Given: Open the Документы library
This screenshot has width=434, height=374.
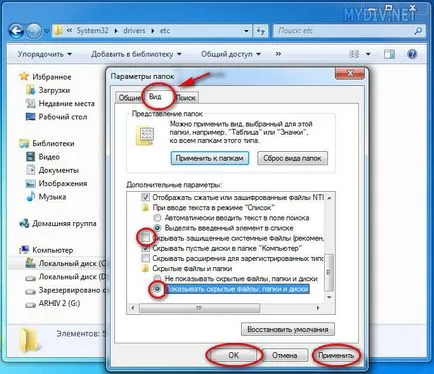Looking at the screenshot, I should point(52,170).
